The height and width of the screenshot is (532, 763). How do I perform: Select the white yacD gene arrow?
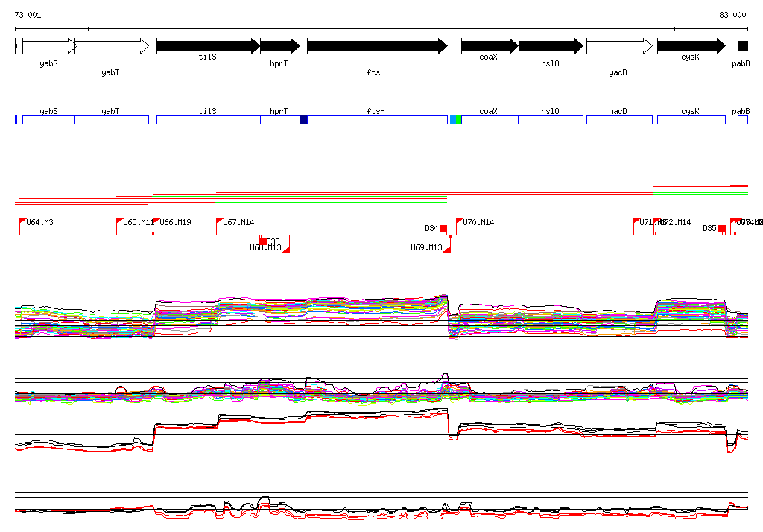(619, 46)
